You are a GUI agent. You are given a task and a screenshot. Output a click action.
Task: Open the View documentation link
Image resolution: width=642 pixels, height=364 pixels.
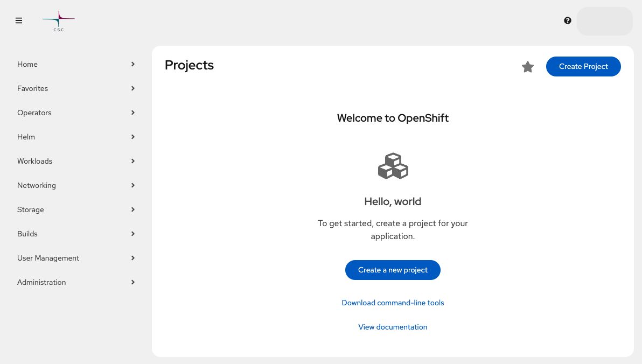click(393, 327)
